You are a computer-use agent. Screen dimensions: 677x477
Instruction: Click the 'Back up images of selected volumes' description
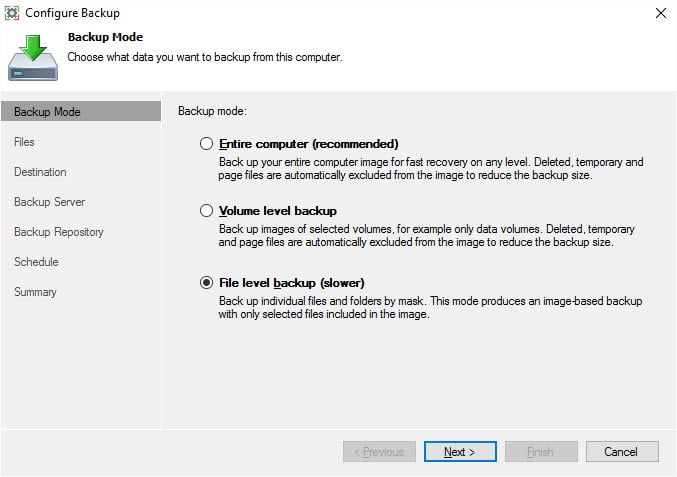426,235
